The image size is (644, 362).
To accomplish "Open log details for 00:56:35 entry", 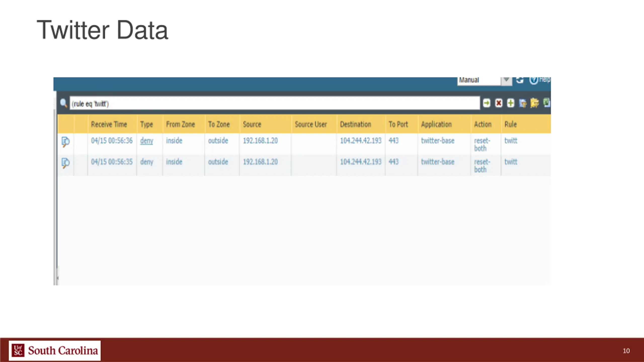I will point(65,163).
